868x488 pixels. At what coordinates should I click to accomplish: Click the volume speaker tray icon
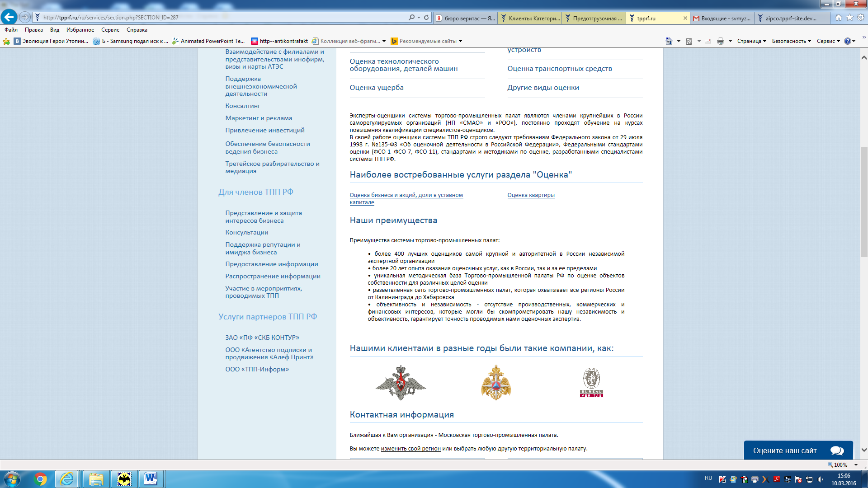pyautogui.click(x=820, y=479)
